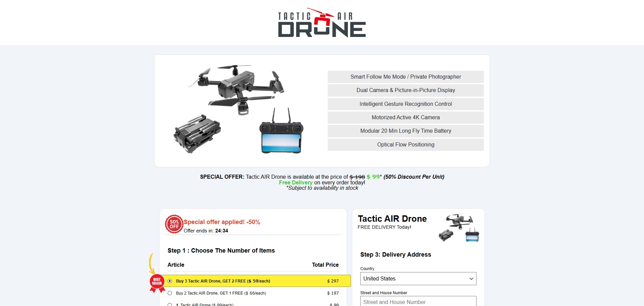Click Optical Flow Positioning feature
The width and height of the screenshot is (644, 306).
pos(406,144)
